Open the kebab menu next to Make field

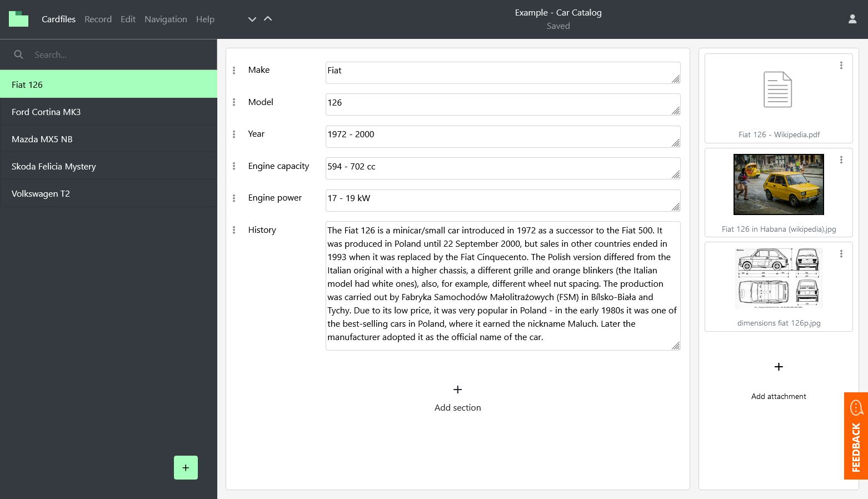coord(234,70)
